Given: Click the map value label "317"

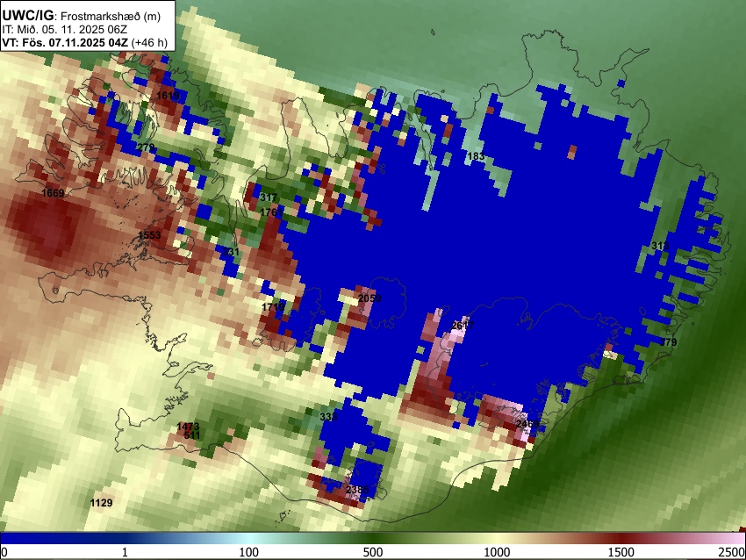Looking at the screenshot, I should pos(269,197).
